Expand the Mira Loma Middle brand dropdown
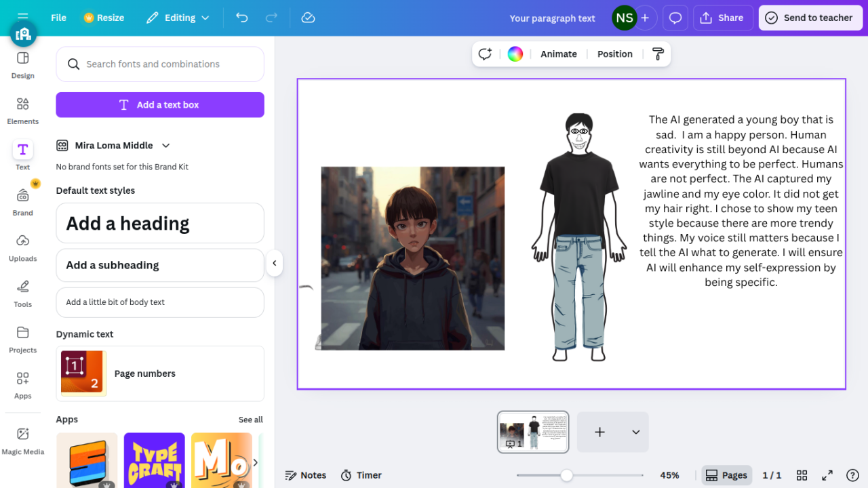Viewport: 868px width, 488px height. 165,146
